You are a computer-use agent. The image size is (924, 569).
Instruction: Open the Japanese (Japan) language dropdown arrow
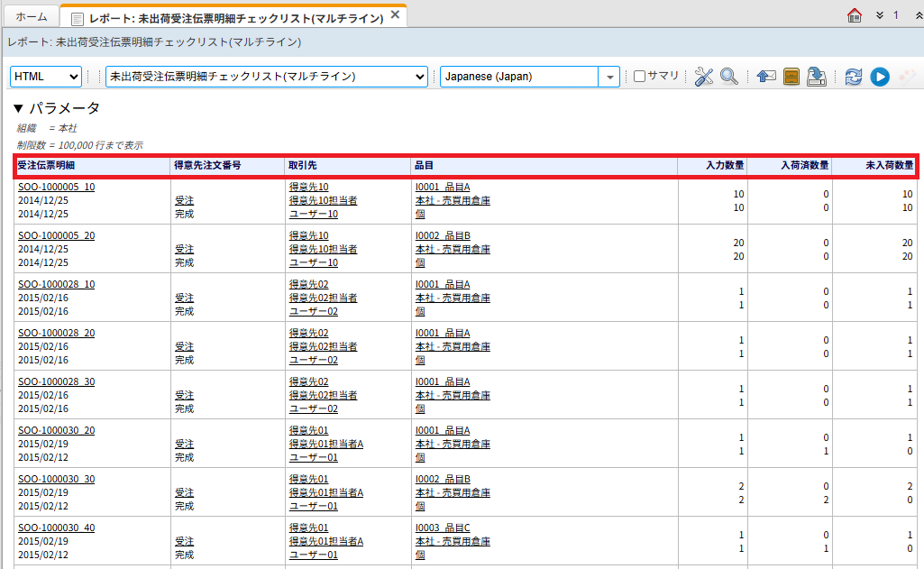coord(609,77)
